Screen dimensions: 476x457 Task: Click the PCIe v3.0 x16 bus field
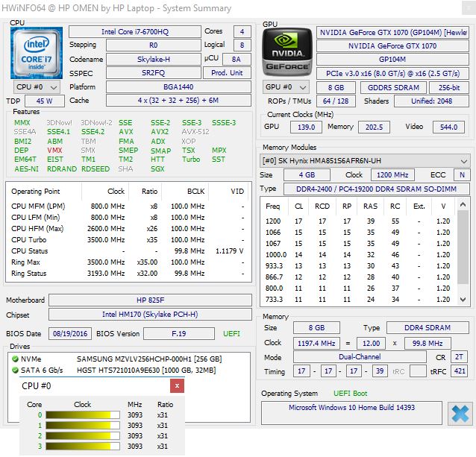(x=393, y=73)
